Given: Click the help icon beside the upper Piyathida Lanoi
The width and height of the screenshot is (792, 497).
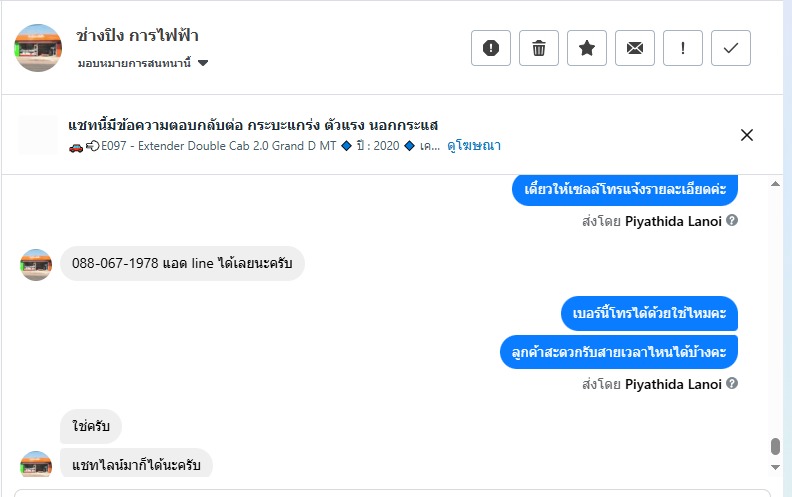Looking at the screenshot, I should click(x=732, y=220).
